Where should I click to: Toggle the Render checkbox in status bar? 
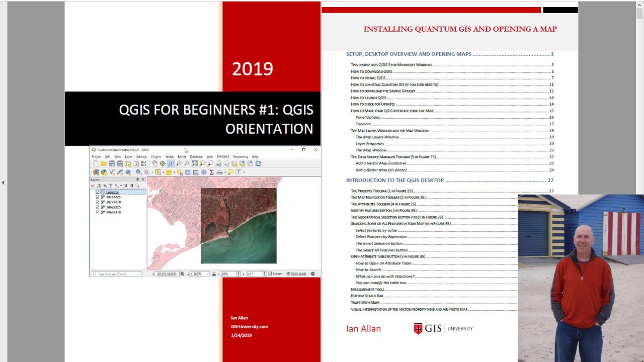[270, 274]
